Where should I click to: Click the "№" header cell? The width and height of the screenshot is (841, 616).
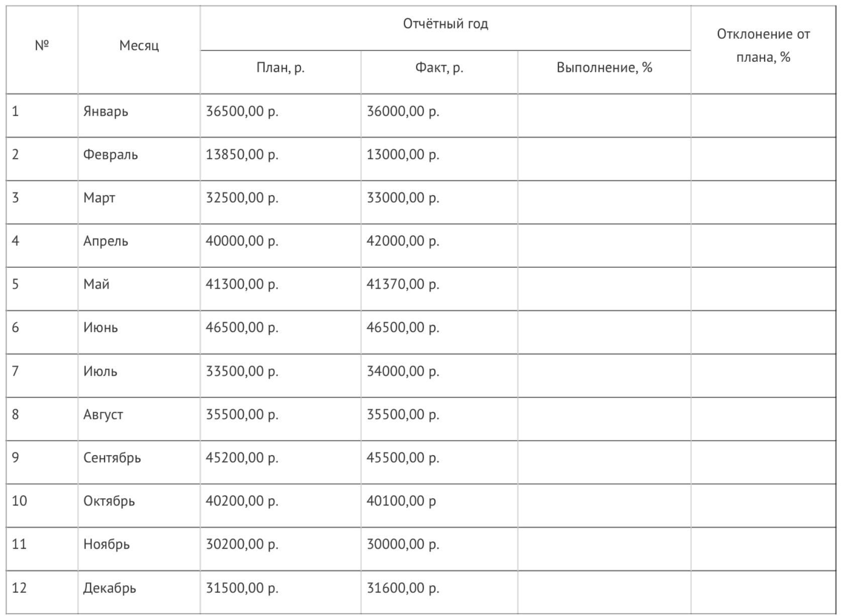[42, 46]
